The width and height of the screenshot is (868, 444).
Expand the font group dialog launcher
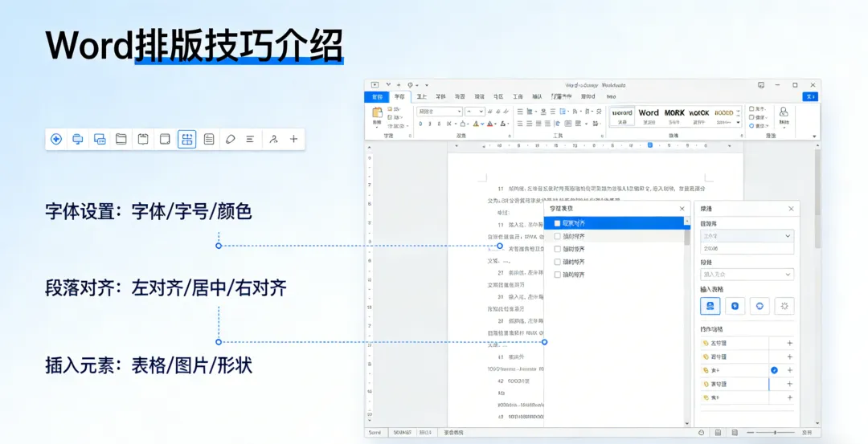click(x=511, y=136)
